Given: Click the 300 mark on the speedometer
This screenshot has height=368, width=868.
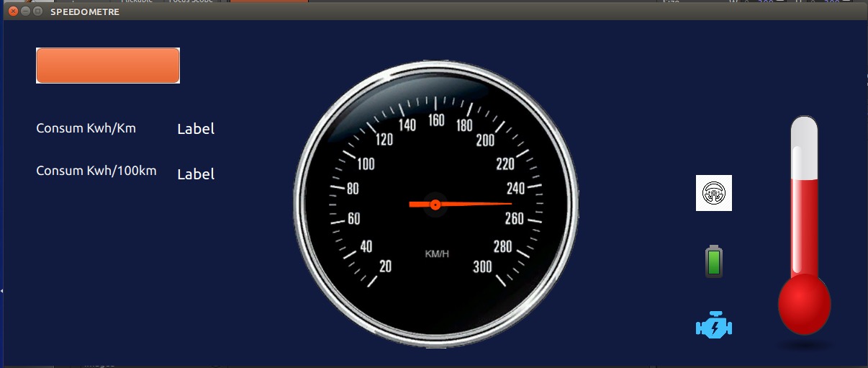Looking at the screenshot, I should click(x=483, y=267).
